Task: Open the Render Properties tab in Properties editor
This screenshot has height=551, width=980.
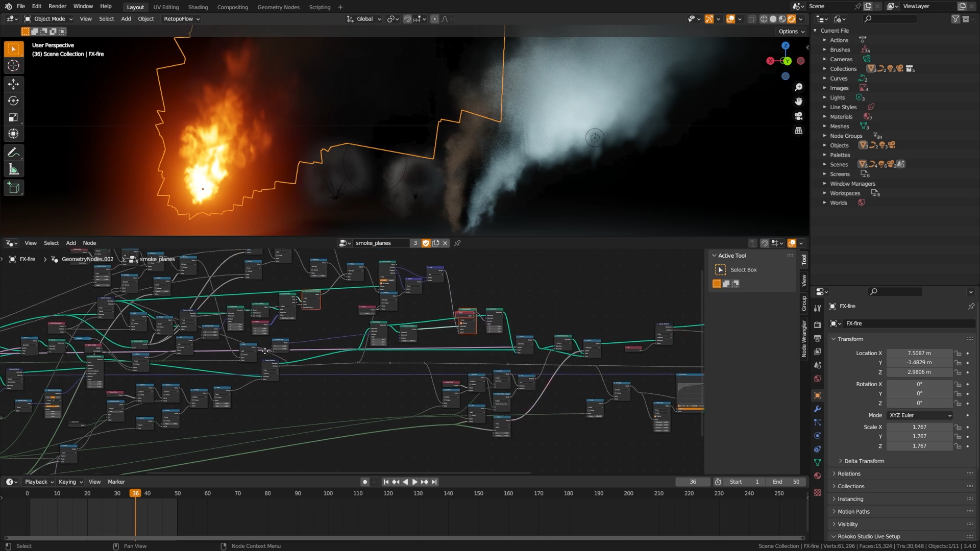Action: point(817,324)
